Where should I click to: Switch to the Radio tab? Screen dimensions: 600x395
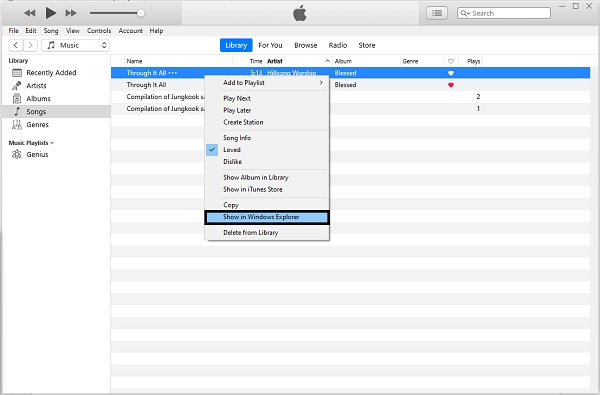click(x=338, y=45)
